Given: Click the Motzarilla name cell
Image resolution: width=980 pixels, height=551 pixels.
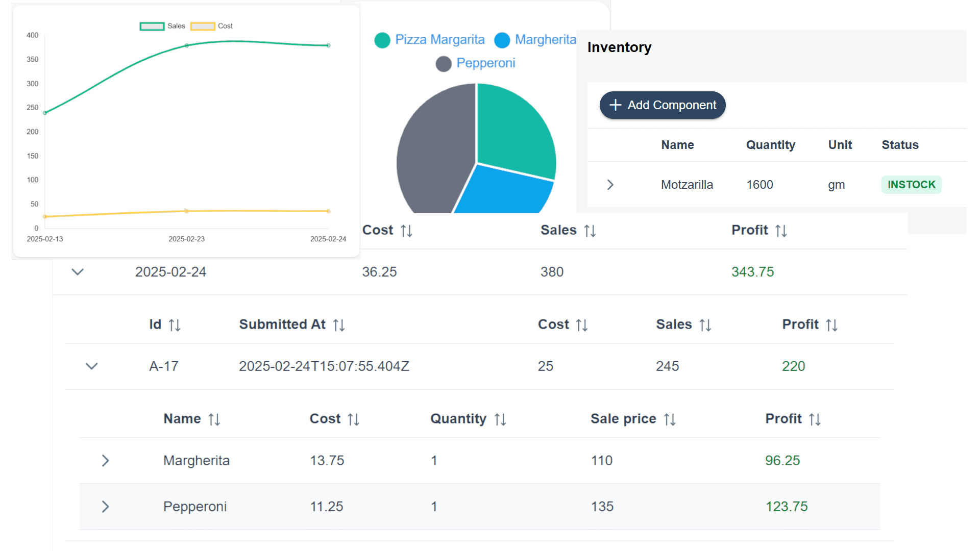Looking at the screenshot, I should click(687, 185).
